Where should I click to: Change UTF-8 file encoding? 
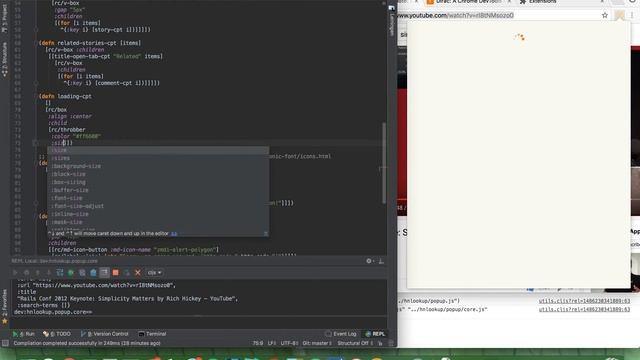pyautogui.click(x=289, y=343)
